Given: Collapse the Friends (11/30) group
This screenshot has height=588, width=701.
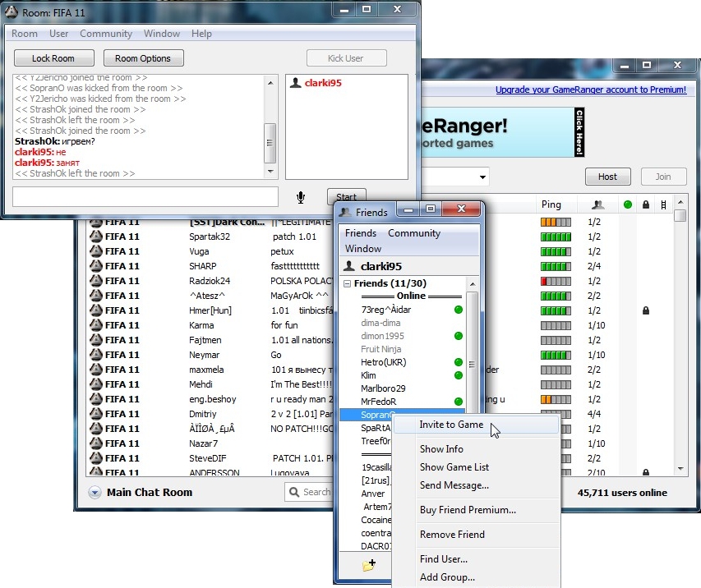Looking at the screenshot, I should tap(348, 283).
